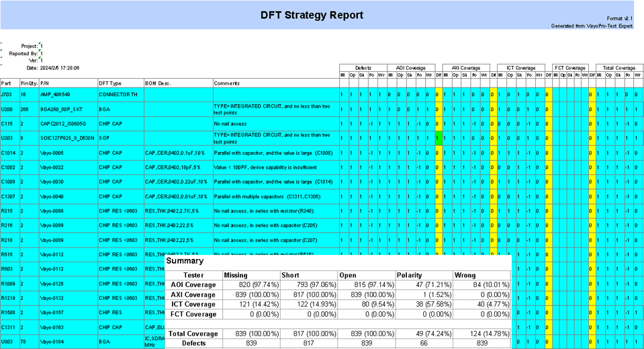The width and height of the screenshot is (644, 349).
Task: Click the Defects group header
Action: (x=363, y=68)
